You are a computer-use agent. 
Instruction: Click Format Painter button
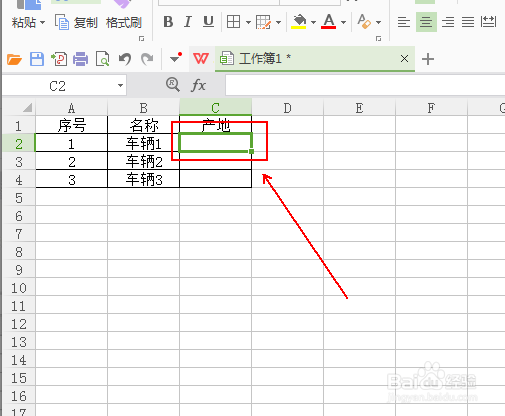124,23
